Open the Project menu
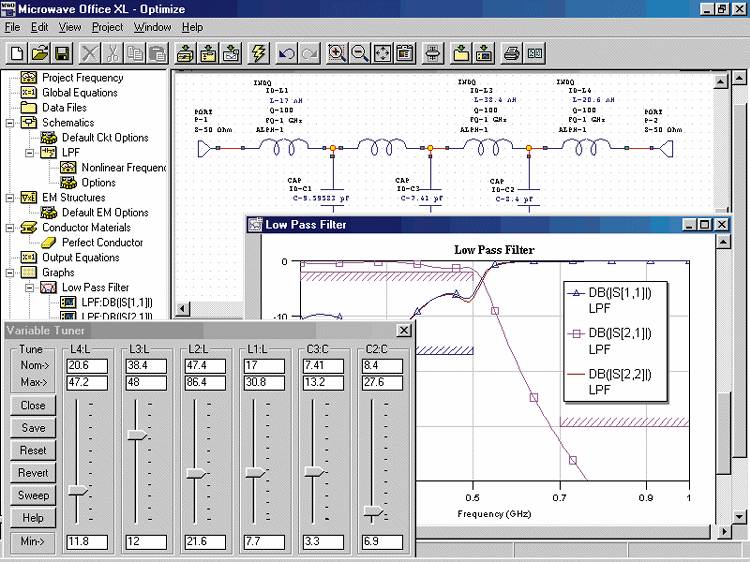 point(107,27)
